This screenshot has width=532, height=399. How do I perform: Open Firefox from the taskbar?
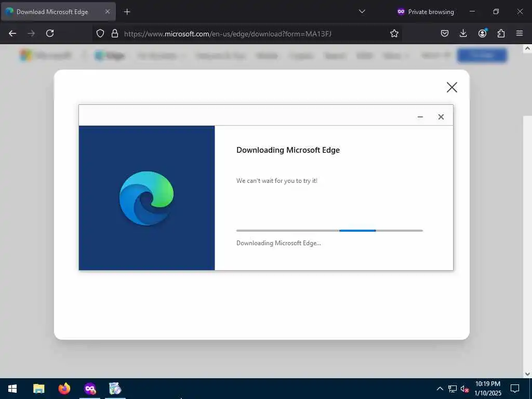[x=64, y=389]
